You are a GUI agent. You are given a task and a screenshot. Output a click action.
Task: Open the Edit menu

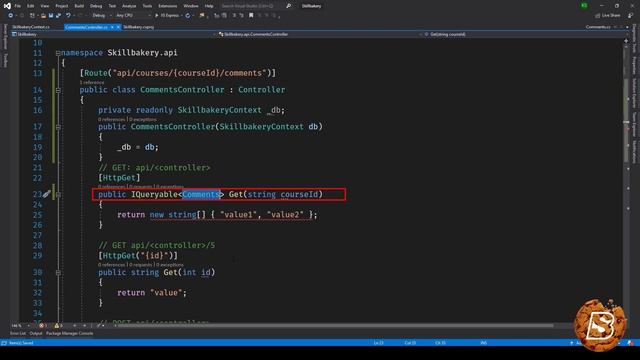click(31, 6)
